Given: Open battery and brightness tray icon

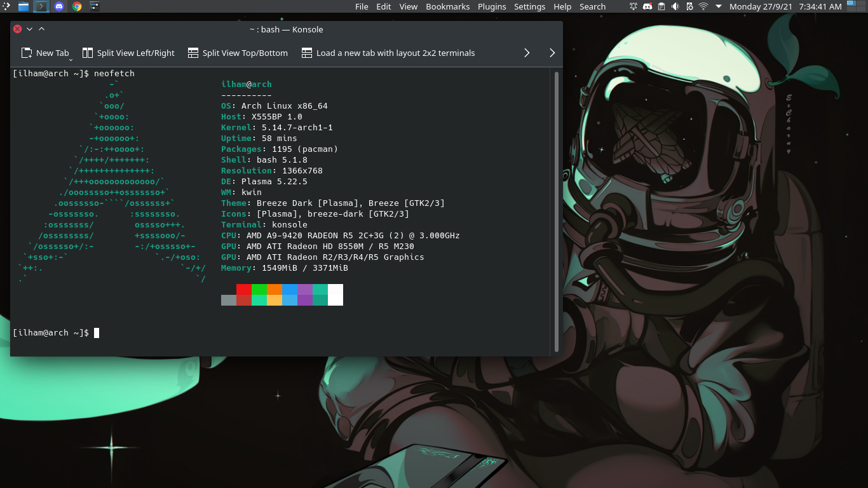Looking at the screenshot, I should pos(689,6).
